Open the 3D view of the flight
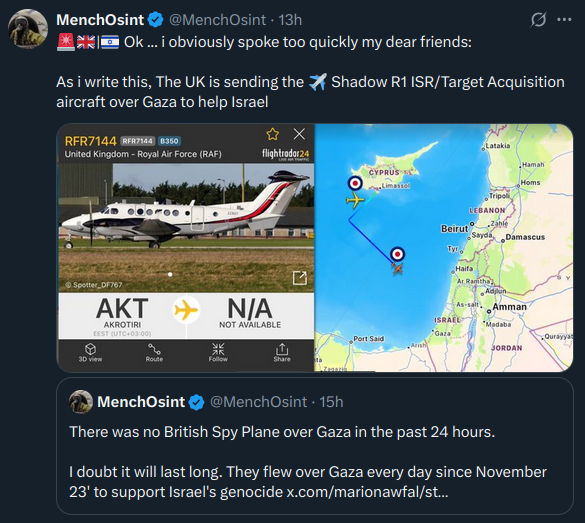585x523 pixels. click(x=90, y=353)
